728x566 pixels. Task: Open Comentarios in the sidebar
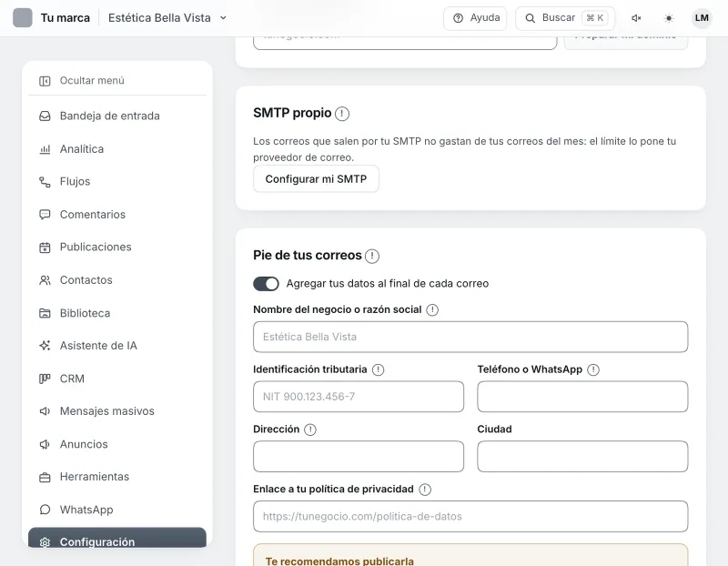click(x=117, y=215)
